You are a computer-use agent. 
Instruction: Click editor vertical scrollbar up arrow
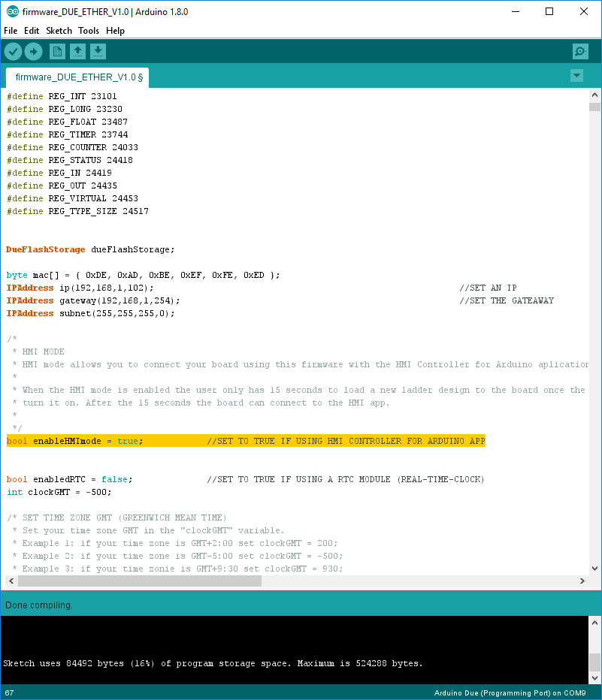coord(594,95)
